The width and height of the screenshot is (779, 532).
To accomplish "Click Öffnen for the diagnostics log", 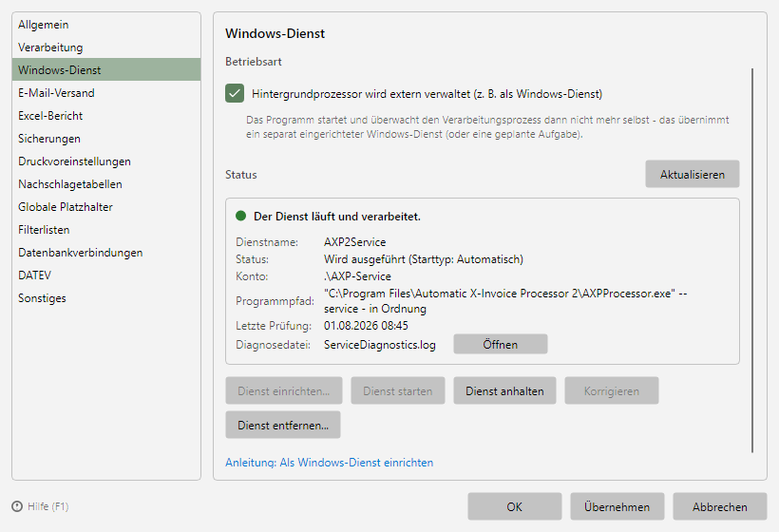I will click(501, 344).
